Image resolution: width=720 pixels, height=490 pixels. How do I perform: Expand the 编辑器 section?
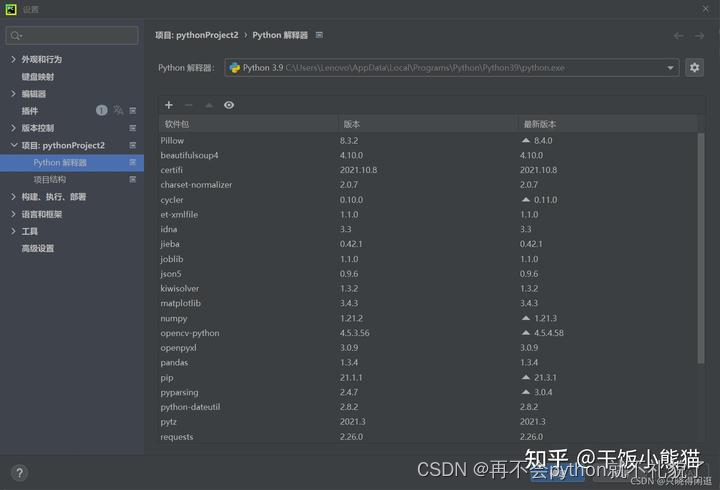[x=13, y=94]
